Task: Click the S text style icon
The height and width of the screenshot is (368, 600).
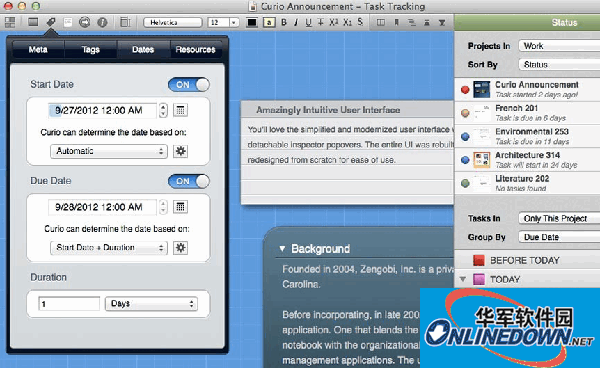Action: (360, 22)
